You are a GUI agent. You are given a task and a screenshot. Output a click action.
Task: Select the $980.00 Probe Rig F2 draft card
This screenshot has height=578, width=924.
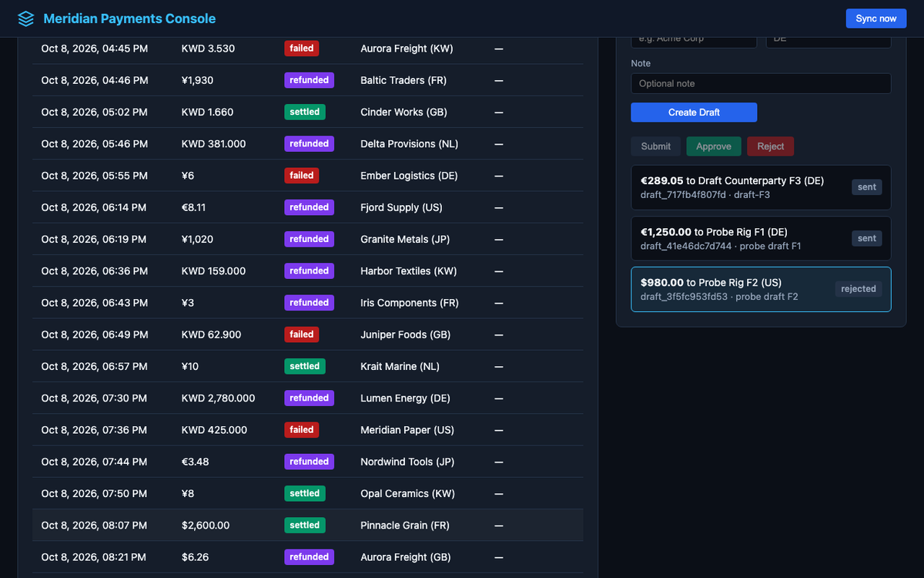[x=761, y=289]
